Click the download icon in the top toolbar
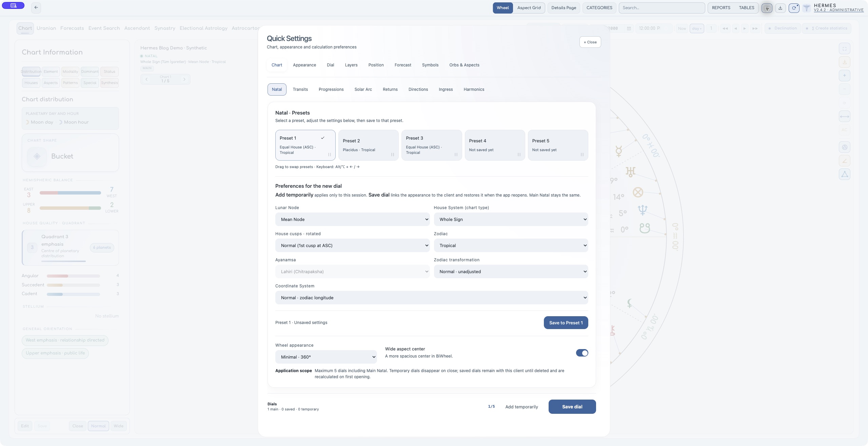Image resolution: width=868 pixels, height=446 pixels. coord(780,8)
